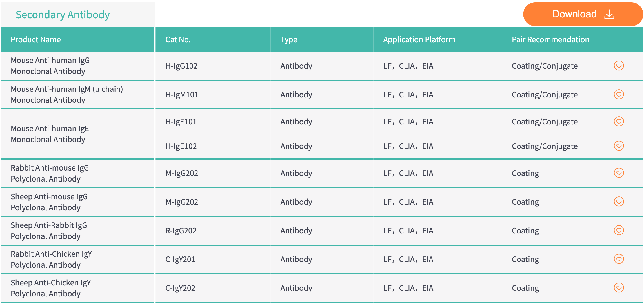The image size is (644, 304).
Task: Click heart icon for H-IgE102
Action: click(x=619, y=146)
